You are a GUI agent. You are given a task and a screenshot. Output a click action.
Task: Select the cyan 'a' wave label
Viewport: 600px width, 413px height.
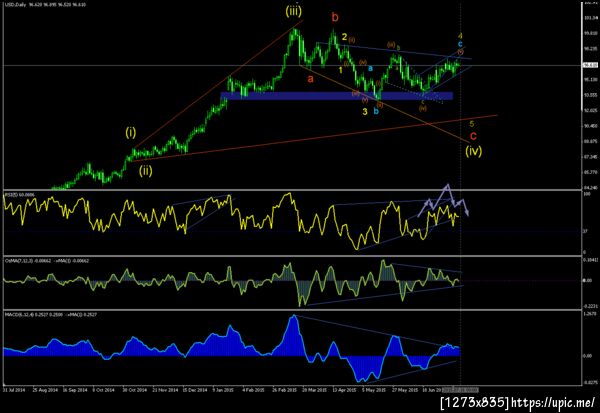(370, 69)
